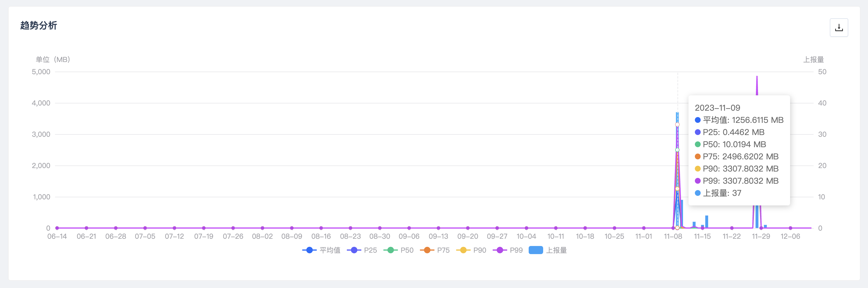
Task: Click the data point at 11-22
Action: click(x=732, y=228)
